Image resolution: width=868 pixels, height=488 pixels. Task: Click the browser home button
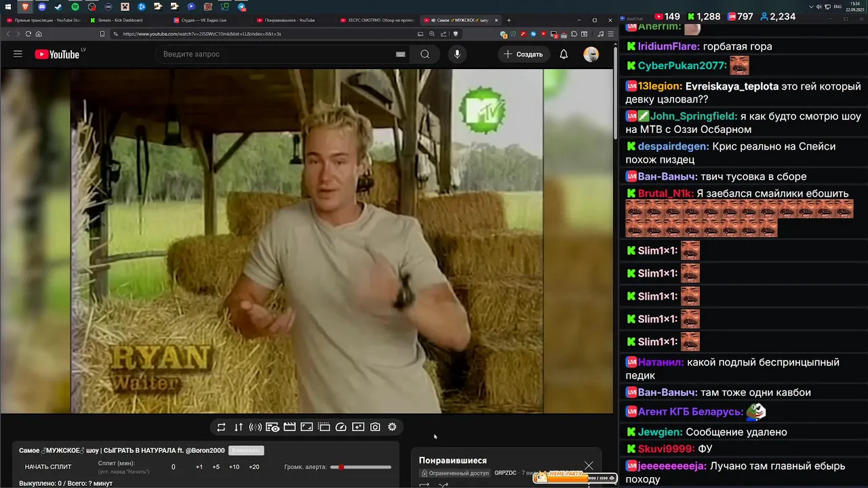(x=39, y=34)
